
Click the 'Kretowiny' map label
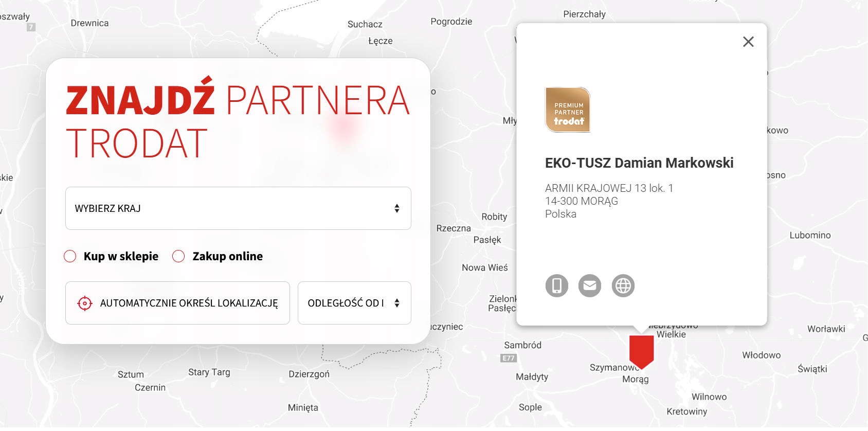pyautogui.click(x=687, y=411)
